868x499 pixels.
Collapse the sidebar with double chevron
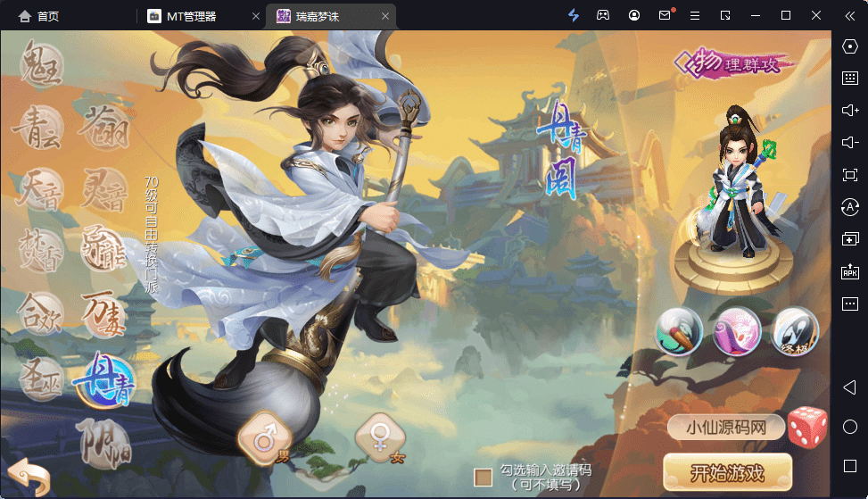[x=850, y=15]
